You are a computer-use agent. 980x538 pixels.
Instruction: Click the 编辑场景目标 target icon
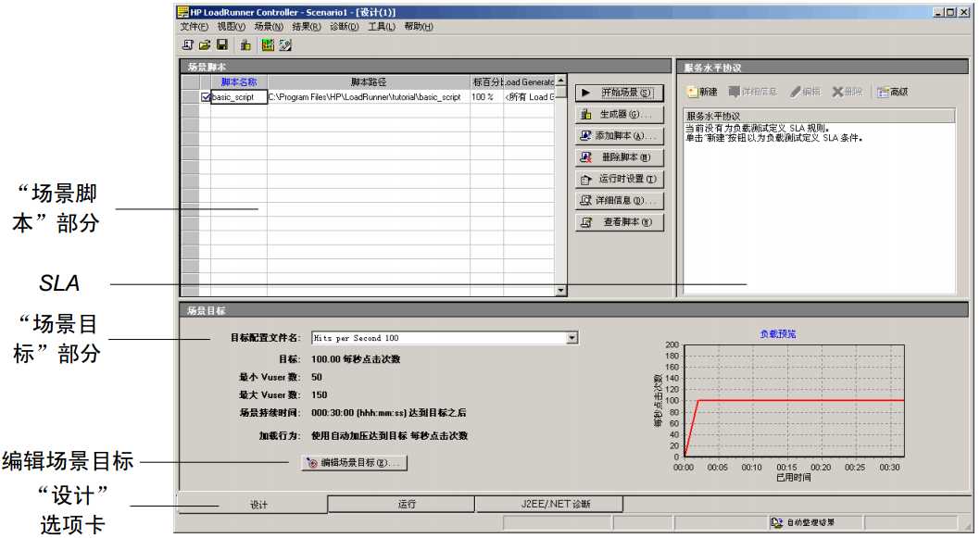tap(312, 463)
